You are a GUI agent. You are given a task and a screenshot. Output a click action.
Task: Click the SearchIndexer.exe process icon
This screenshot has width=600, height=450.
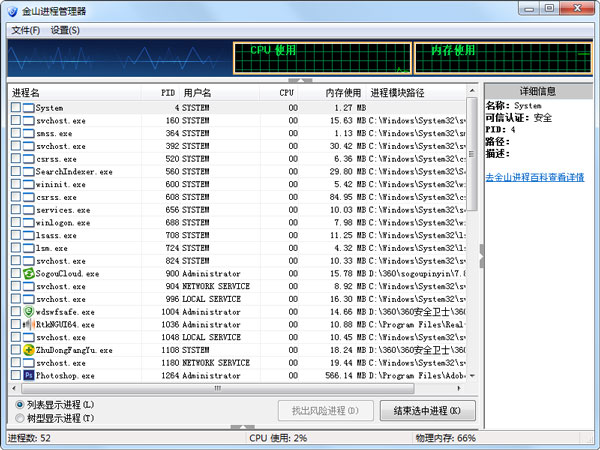(x=28, y=172)
